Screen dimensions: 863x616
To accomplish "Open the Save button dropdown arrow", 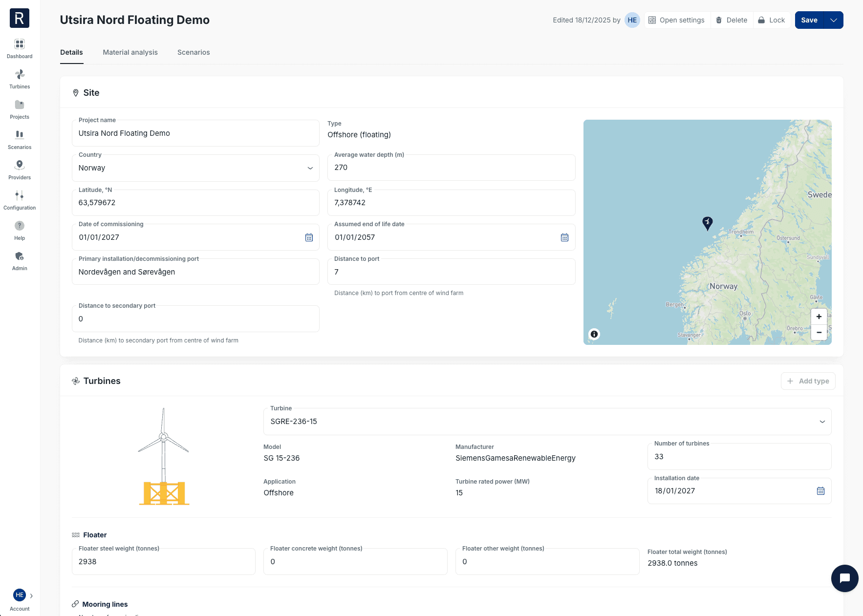I will pyautogui.click(x=834, y=20).
